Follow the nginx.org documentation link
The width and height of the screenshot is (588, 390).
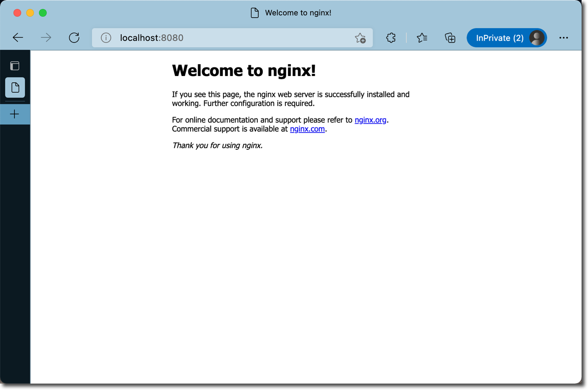(x=370, y=120)
